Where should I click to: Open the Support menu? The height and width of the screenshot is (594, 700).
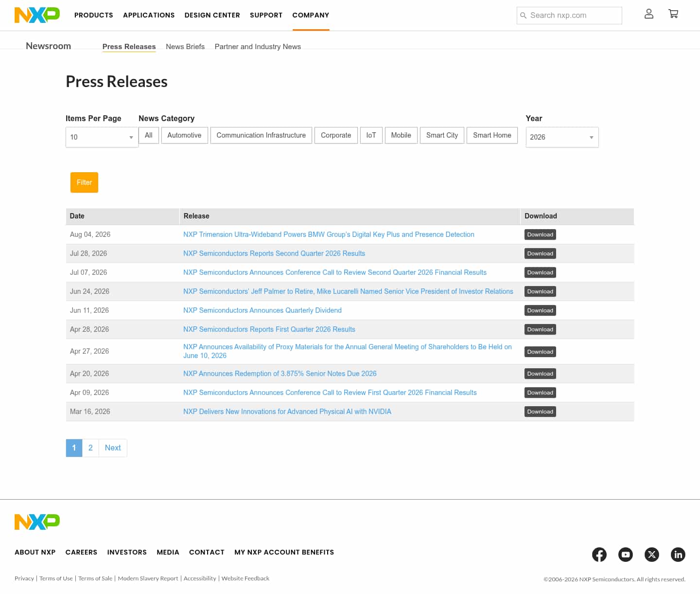point(266,15)
